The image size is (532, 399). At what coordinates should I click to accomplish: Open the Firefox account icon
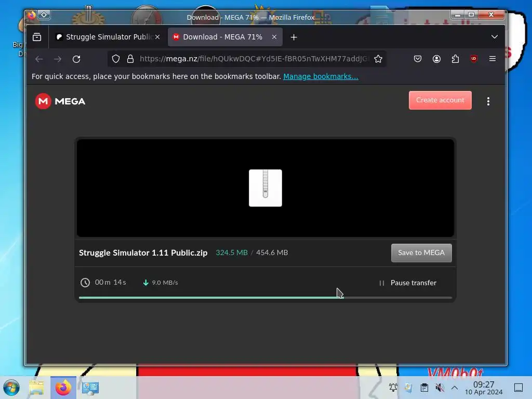(x=436, y=59)
